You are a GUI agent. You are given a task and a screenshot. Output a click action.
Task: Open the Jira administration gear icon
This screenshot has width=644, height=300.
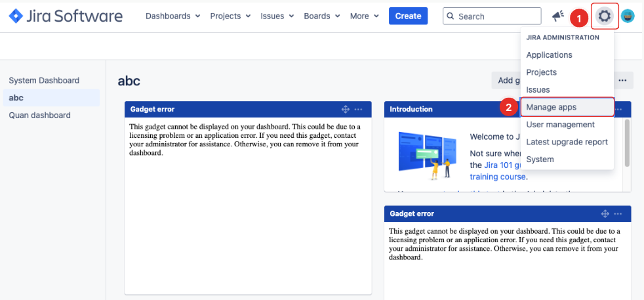pyautogui.click(x=605, y=16)
